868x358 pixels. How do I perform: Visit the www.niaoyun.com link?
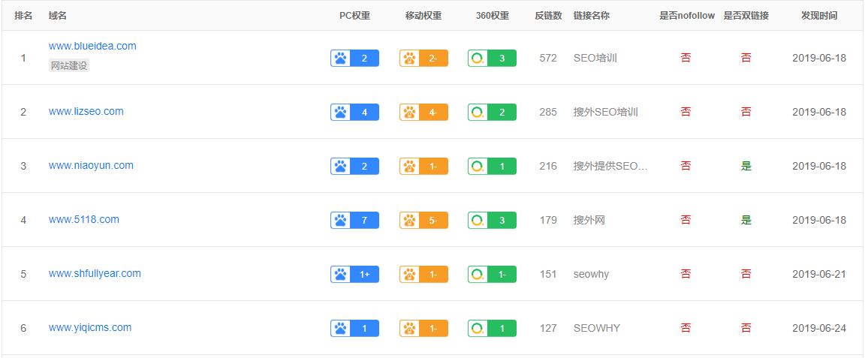91,165
